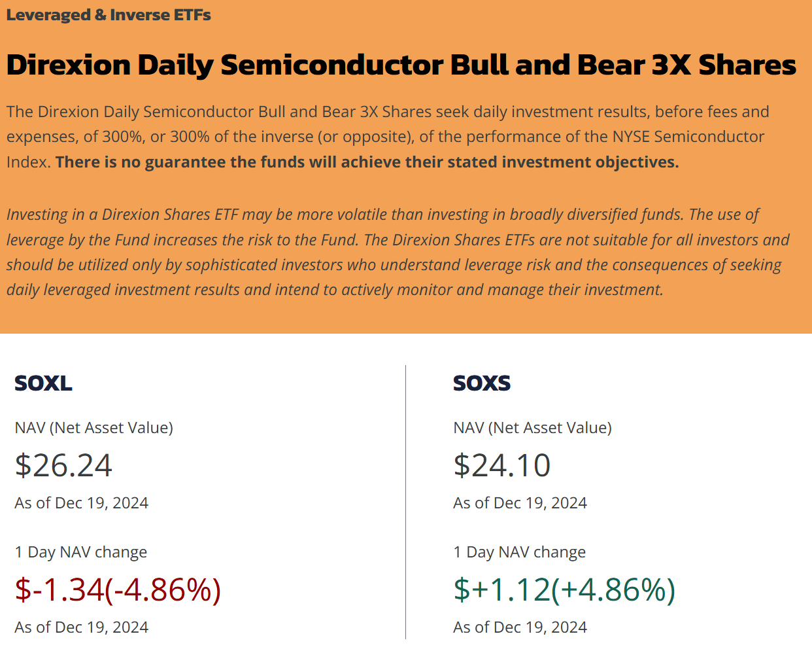The width and height of the screenshot is (812, 651).
Task: Click the SOXS NAV (Net Asset Value) label
Action: tap(533, 428)
